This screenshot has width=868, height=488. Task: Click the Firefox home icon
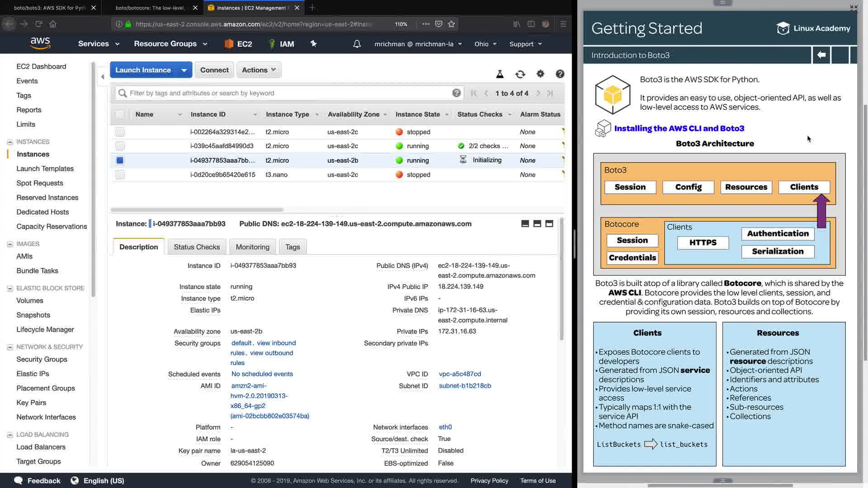(53, 24)
